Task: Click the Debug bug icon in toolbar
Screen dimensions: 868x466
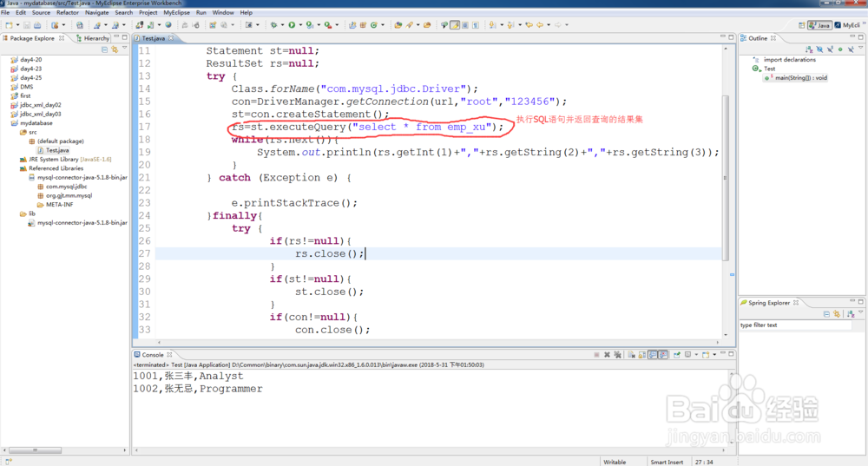Action: point(273,25)
